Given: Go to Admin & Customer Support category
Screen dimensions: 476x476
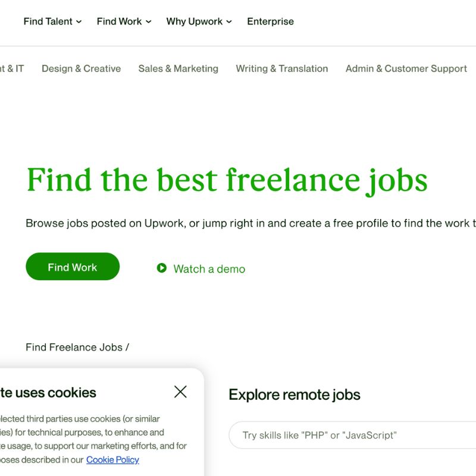Looking at the screenshot, I should tap(406, 68).
